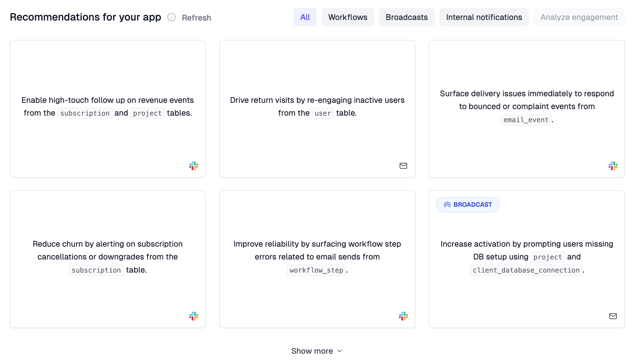The width and height of the screenshot is (637, 364).
Task: Open the reduce churn subscription recommendation
Action: click(x=108, y=256)
